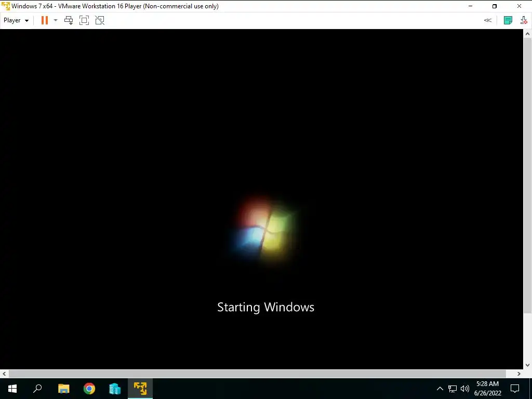Select VMware Player taskbar button
This screenshot has width=532, height=399.
coord(140,389)
